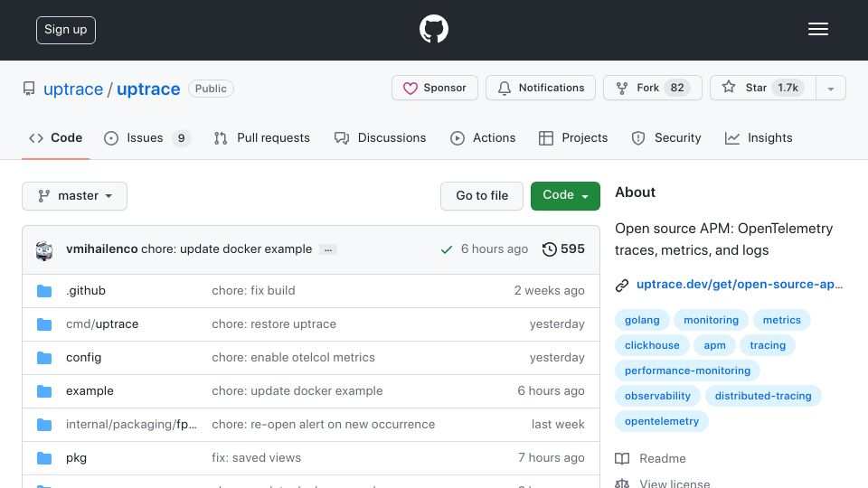Click the Go to file button

coord(482,196)
